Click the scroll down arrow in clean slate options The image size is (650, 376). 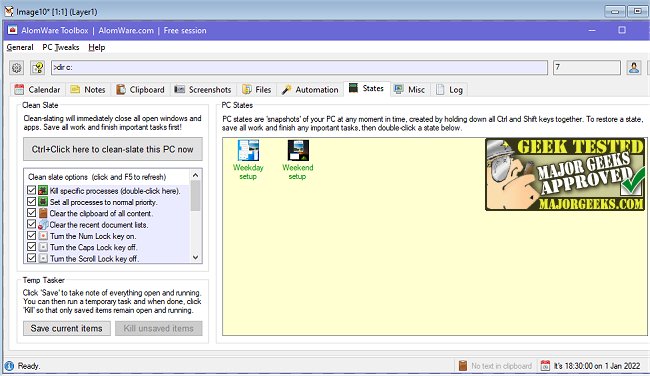196,257
